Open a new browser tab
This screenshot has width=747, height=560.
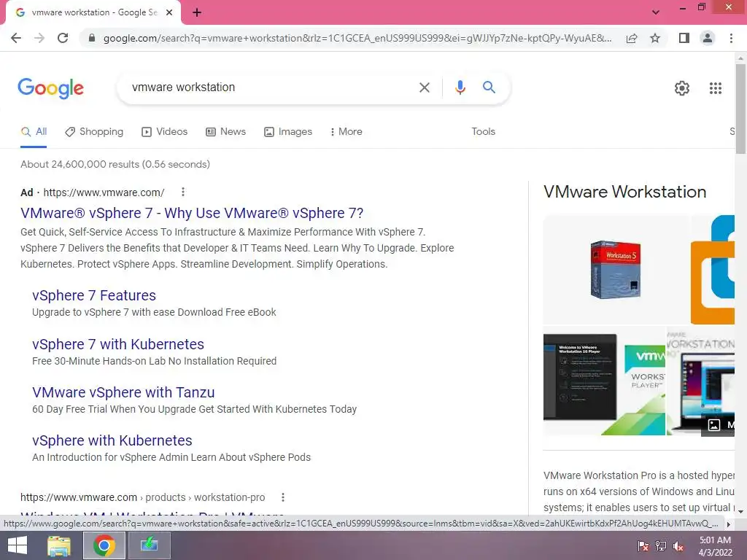click(x=197, y=12)
